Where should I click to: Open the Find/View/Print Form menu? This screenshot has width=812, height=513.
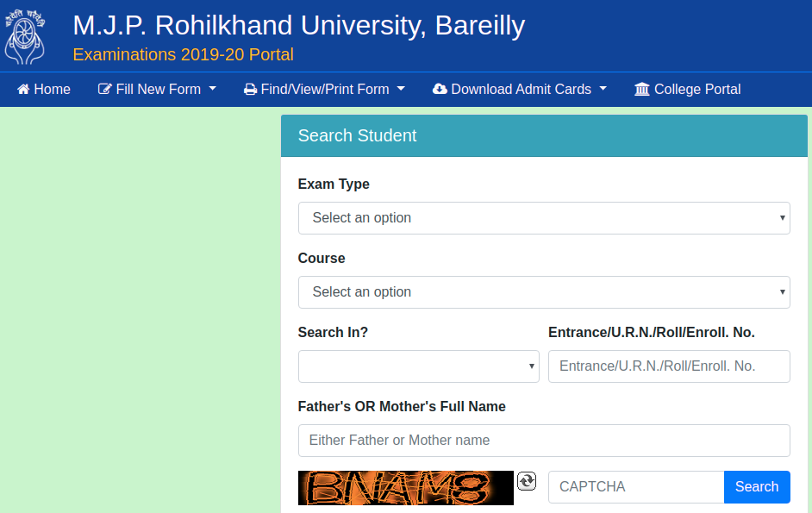pyautogui.click(x=324, y=89)
